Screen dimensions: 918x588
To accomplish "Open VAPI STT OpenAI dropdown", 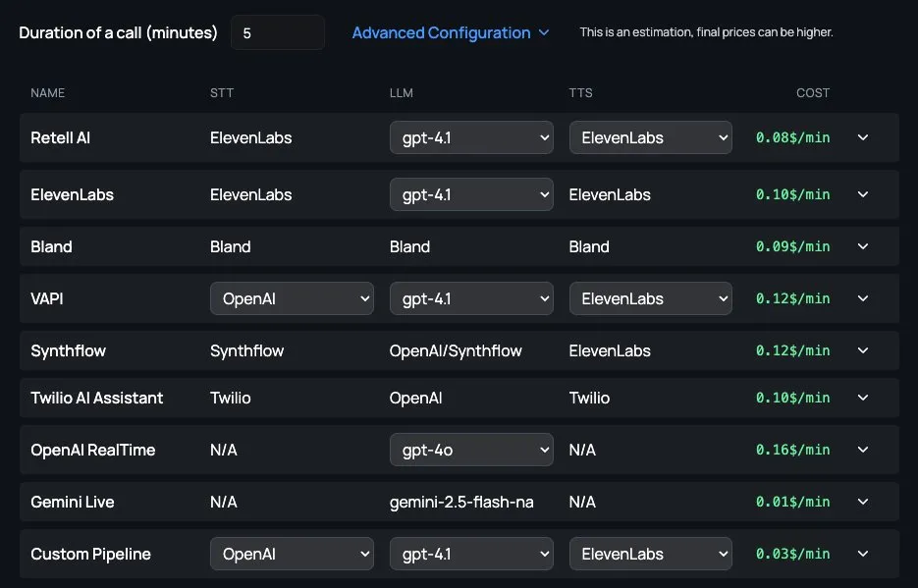I will click(292, 298).
